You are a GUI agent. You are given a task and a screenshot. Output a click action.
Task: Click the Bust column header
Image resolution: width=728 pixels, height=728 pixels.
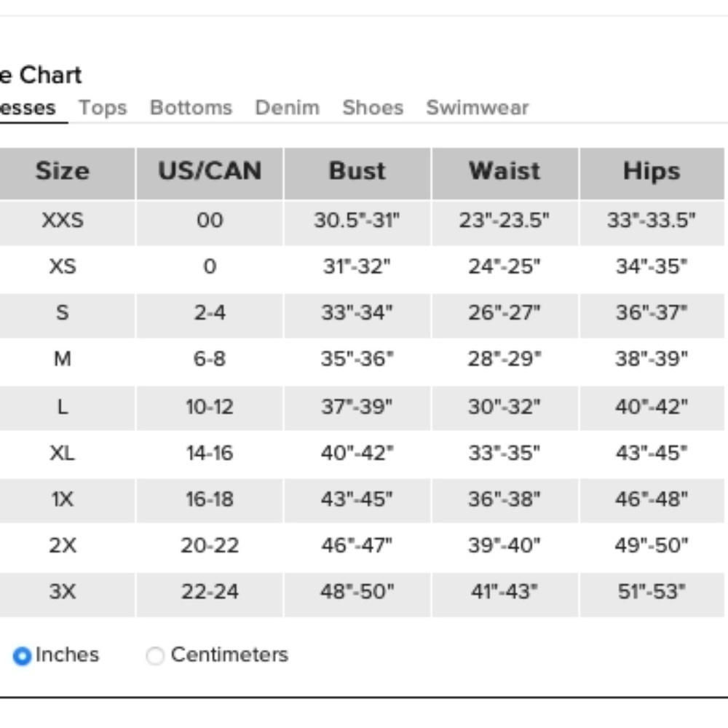tap(357, 171)
